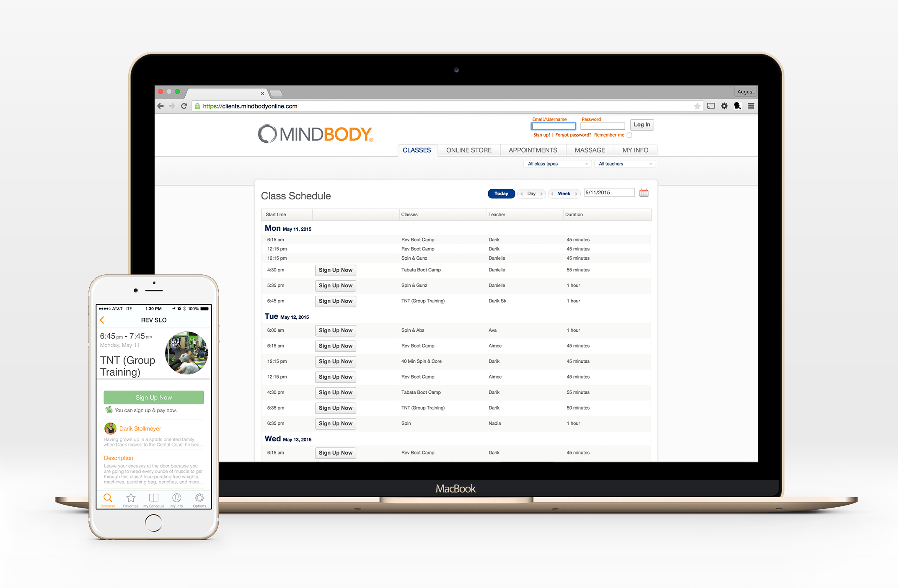Click the Today button to reset schedule
The width and height of the screenshot is (898, 588).
[501, 192]
